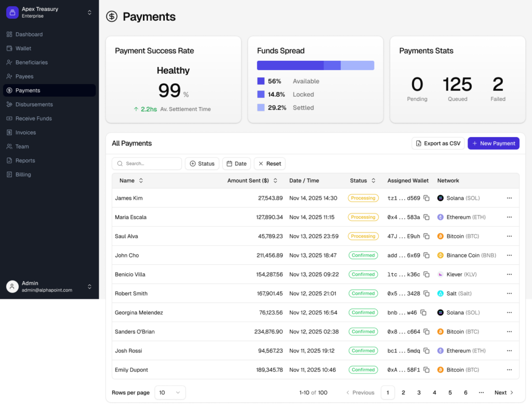Screen dimensions: 532x412
Task: Open row actions menu for Maria Escala
Action: pyautogui.click(x=509, y=217)
